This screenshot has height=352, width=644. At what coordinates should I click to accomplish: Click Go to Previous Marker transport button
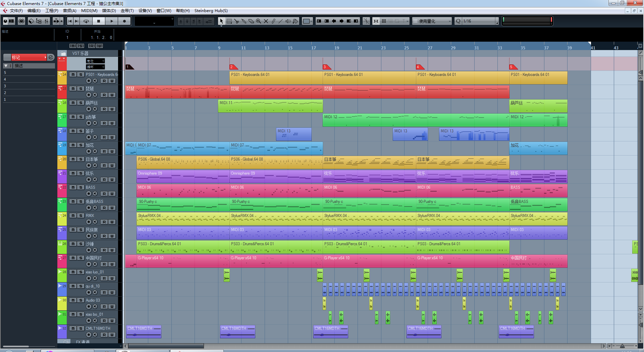click(70, 21)
